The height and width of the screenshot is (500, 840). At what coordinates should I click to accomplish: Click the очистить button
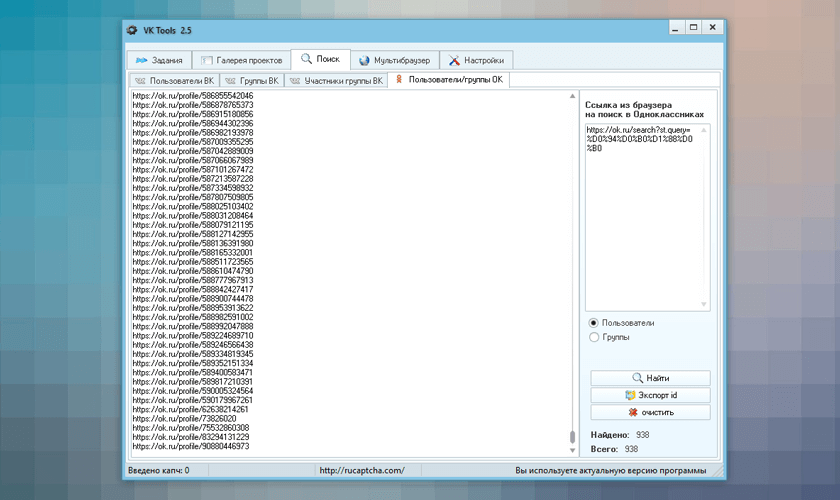pyautogui.click(x=650, y=412)
